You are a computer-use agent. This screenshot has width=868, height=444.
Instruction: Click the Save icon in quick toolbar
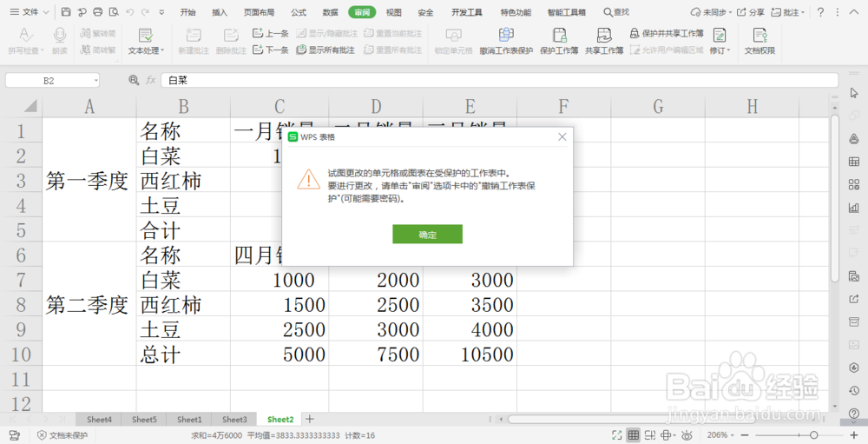(66, 11)
